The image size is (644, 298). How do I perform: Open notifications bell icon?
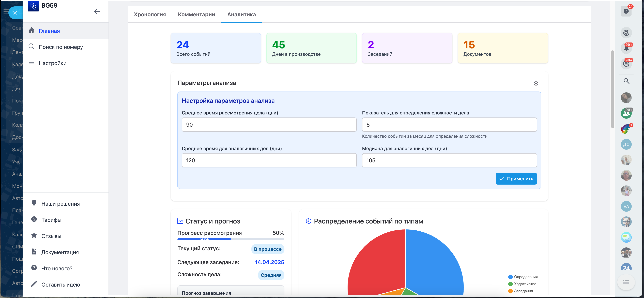(x=626, y=48)
